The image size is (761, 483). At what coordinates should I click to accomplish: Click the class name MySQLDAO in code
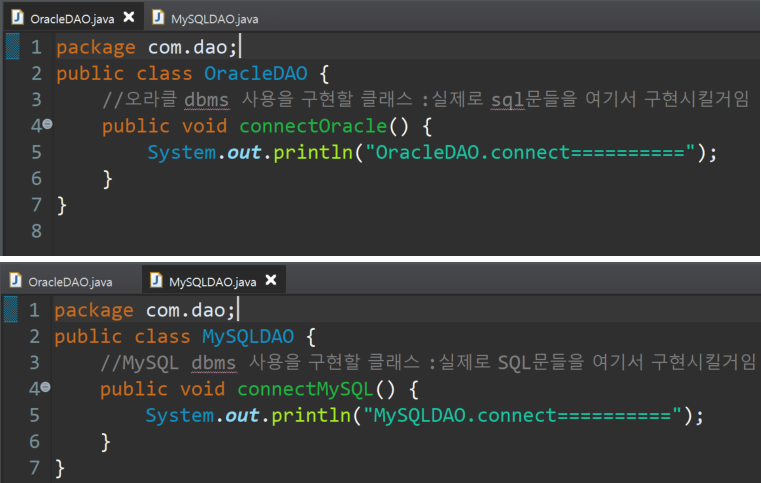tap(248, 336)
